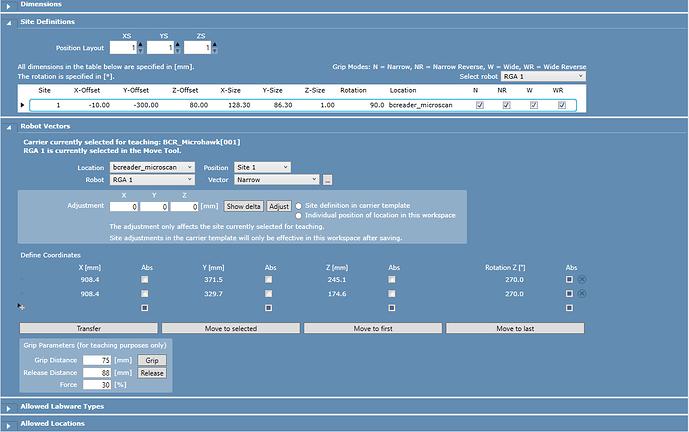This screenshot has height=432, width=689.
Task: Delete the coordinate row with Y 329.7
Action: coord(582,294)
